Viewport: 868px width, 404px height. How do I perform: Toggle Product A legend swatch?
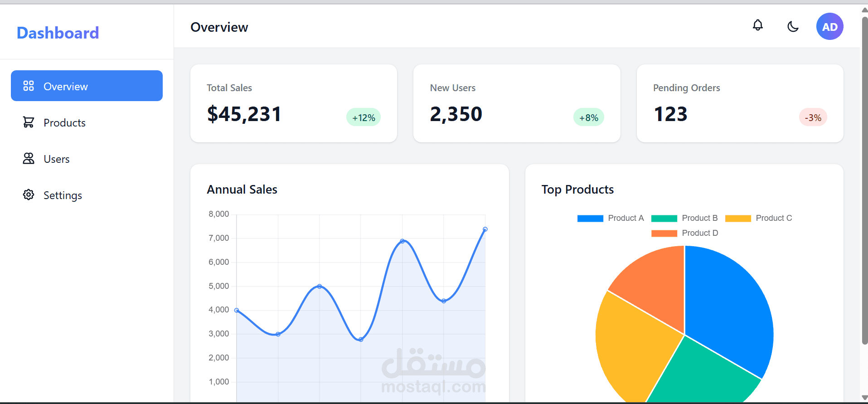click(x=590, y=218)
